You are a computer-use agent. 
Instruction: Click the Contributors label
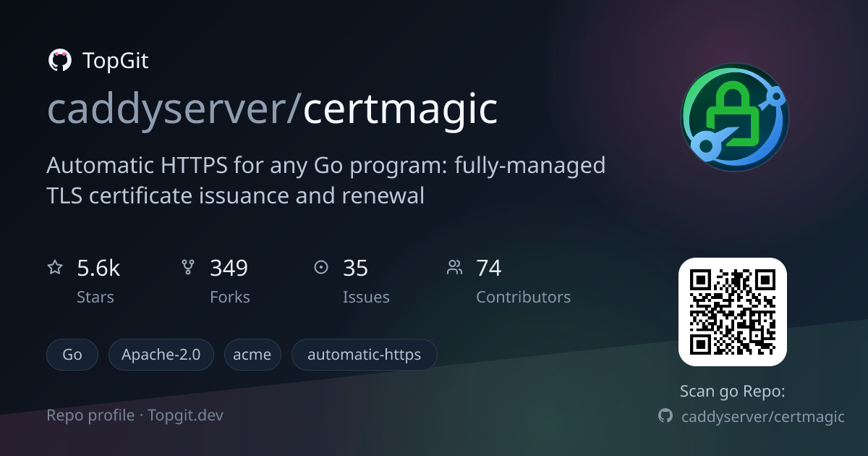point(523,297)
